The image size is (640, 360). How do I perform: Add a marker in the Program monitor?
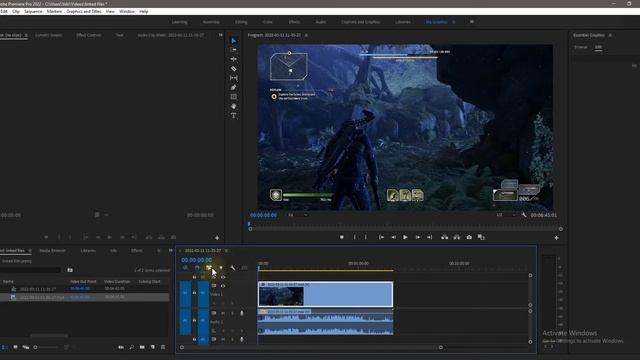(342, 237)
